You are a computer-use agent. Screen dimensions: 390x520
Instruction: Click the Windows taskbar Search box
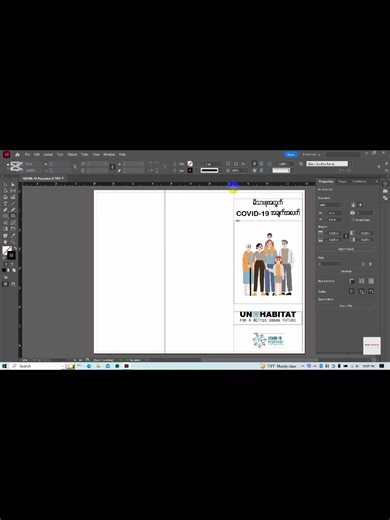37,366
